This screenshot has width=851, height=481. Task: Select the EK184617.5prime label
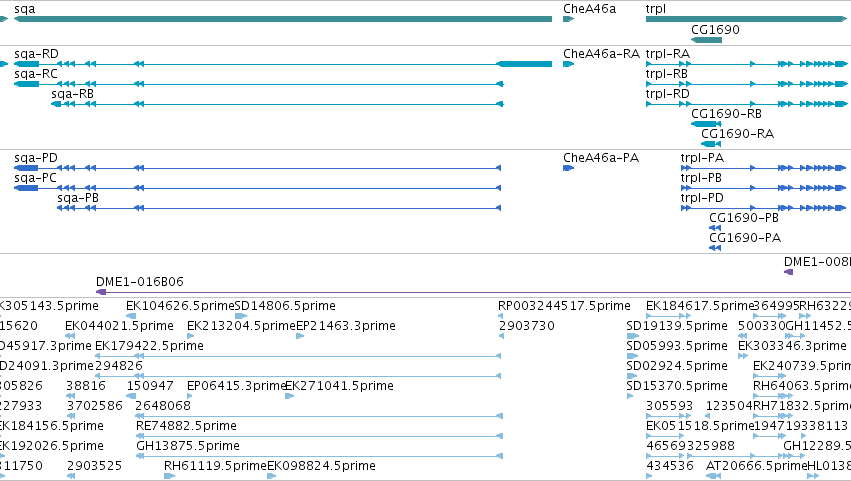(700, 306)
